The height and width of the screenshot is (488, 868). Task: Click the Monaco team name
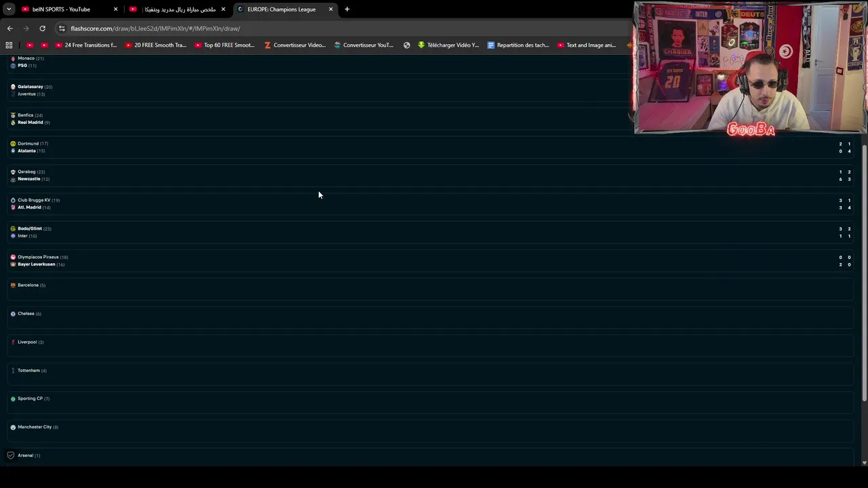(26, 58)
